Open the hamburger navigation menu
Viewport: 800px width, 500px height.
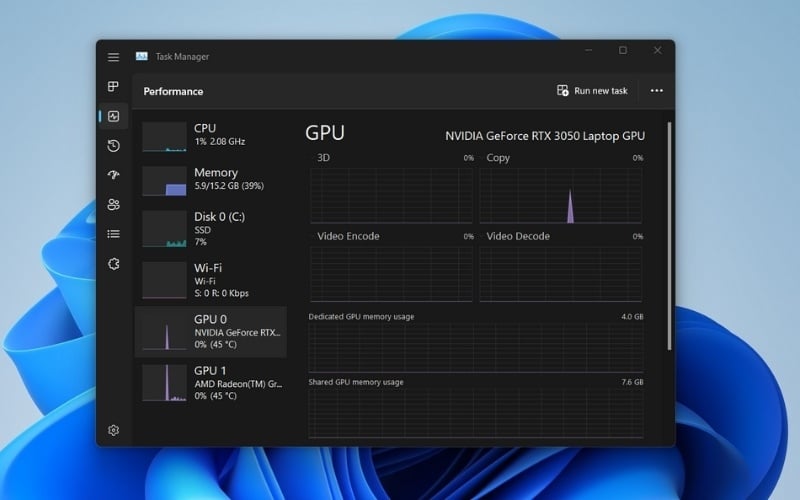pyautogui.click(x=113, y=57)
